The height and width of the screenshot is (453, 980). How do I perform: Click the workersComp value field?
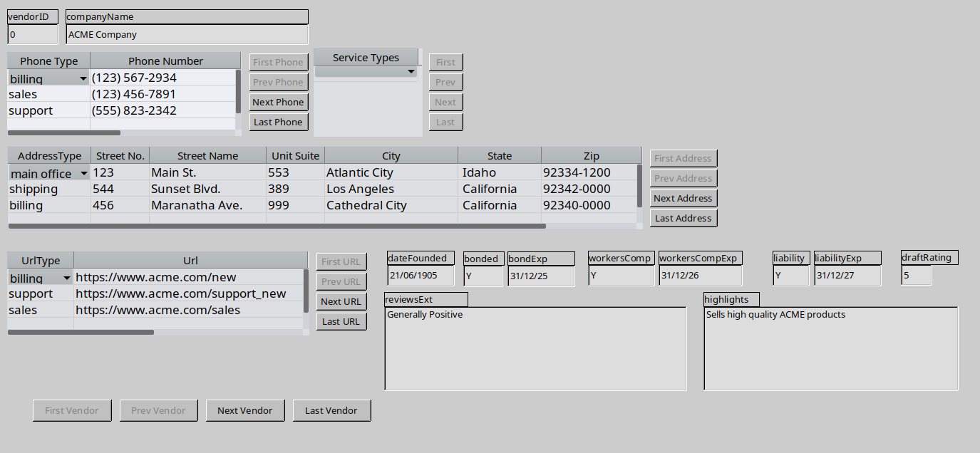pos(621,275)
